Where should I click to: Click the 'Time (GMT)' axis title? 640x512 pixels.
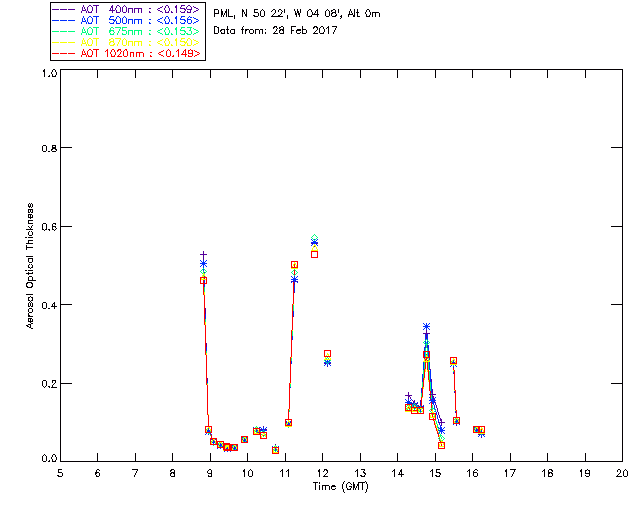[340, 487]
